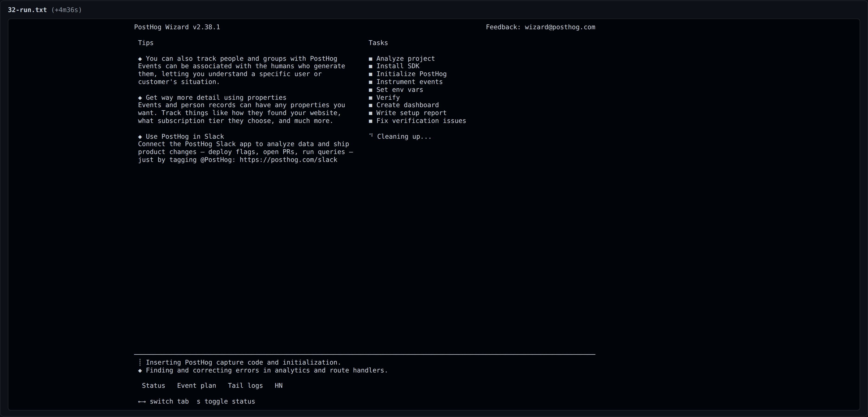Click the 'Get way more detail using properties' tip

pyautogui.click(x=216, y=97)
